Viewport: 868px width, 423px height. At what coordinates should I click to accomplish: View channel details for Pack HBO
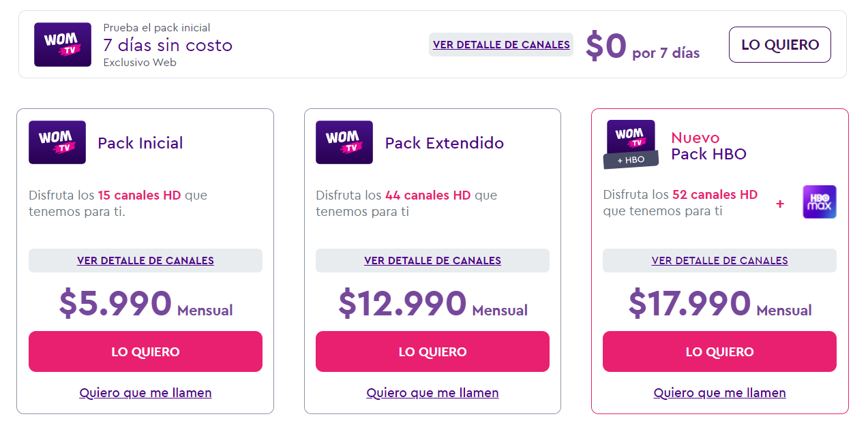(719, 261)
